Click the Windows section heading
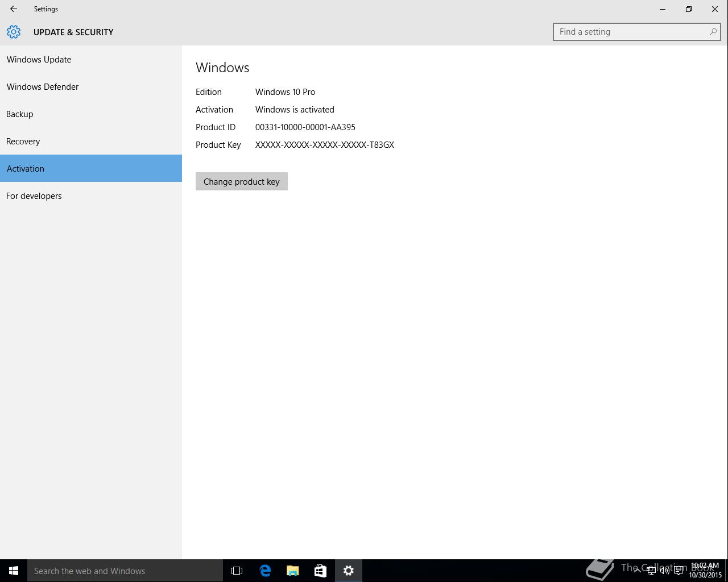Image resolution: width=728 pixels, height=582 pixels. coord(222,67)
